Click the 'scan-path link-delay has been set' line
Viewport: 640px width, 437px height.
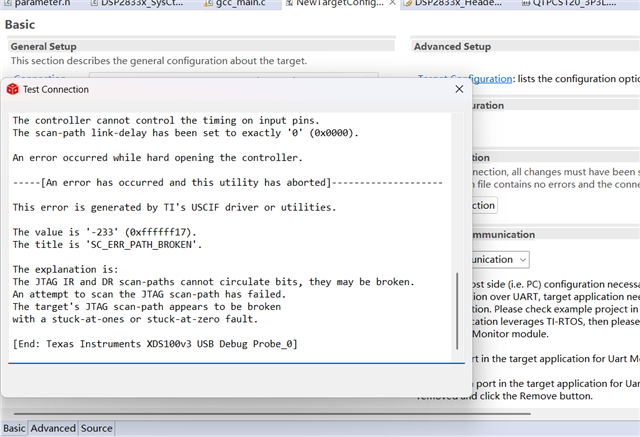click(x=185, y=133)
